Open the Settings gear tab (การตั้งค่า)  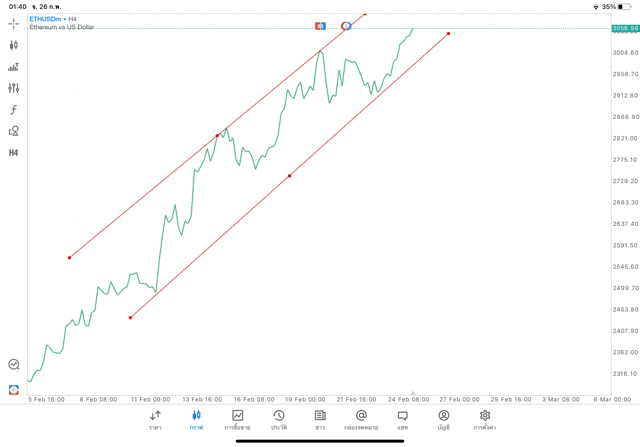[485, 419]
